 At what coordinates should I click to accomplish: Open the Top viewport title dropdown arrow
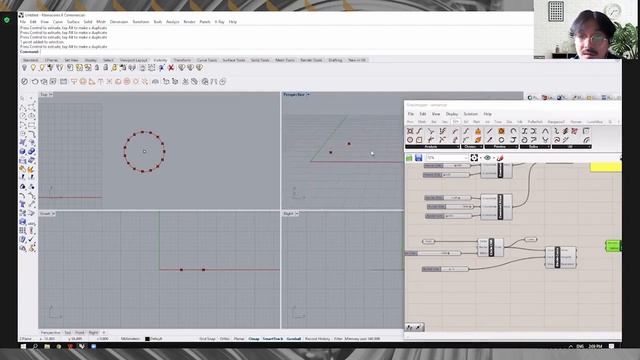51,94
